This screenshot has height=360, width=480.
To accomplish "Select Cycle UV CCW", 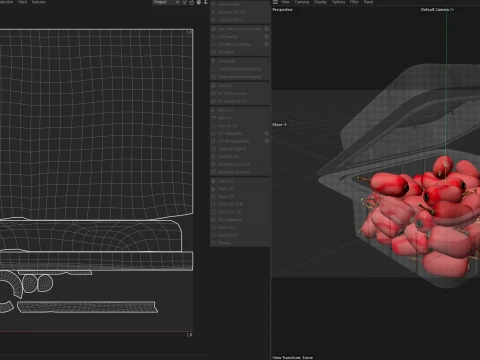I will pyautogui.click(x=240, y=204).
